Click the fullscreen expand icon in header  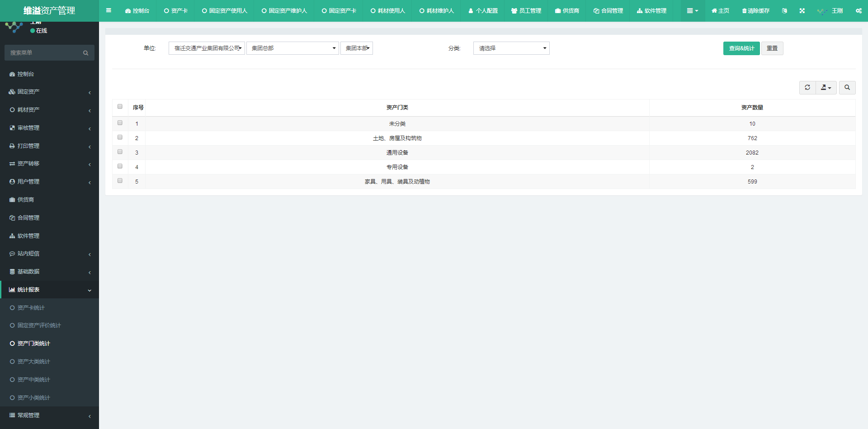[x=802, y=11]
